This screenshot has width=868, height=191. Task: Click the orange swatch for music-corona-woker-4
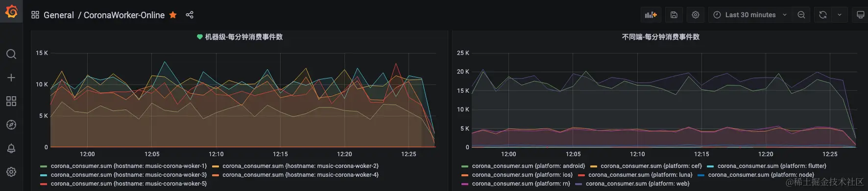click(216, 175)
